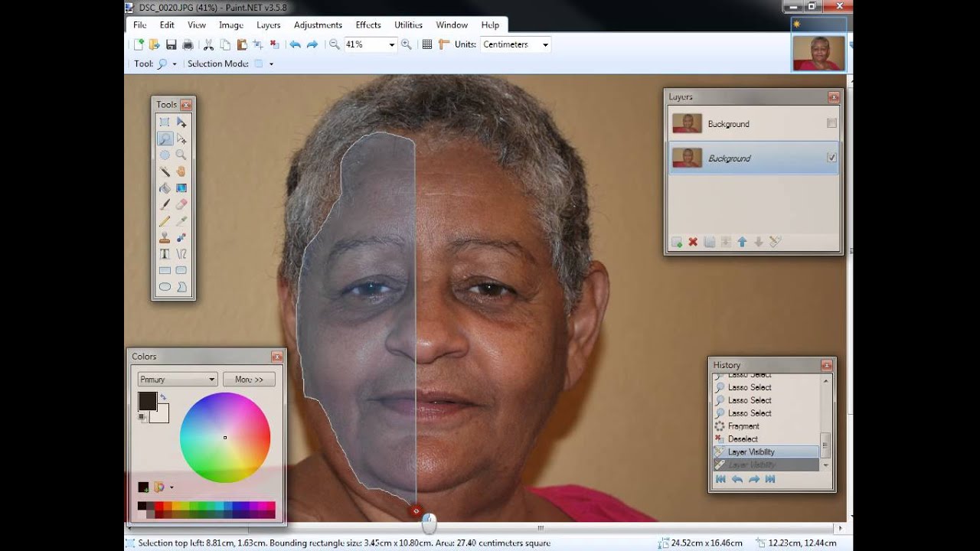Viewport: 980px width, 551px height.
Task: Click the Redo arrow in toolbar
Action: [312, 44]
